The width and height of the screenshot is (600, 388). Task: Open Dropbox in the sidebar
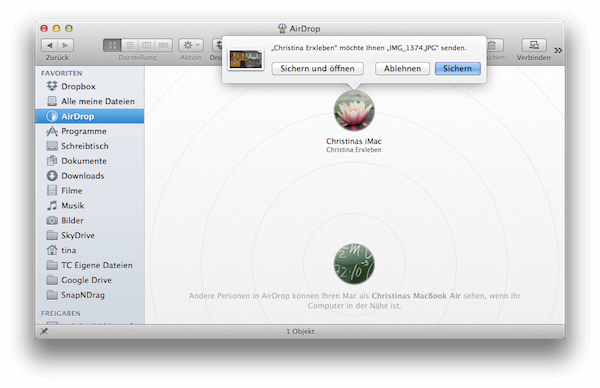click(90, 86)
